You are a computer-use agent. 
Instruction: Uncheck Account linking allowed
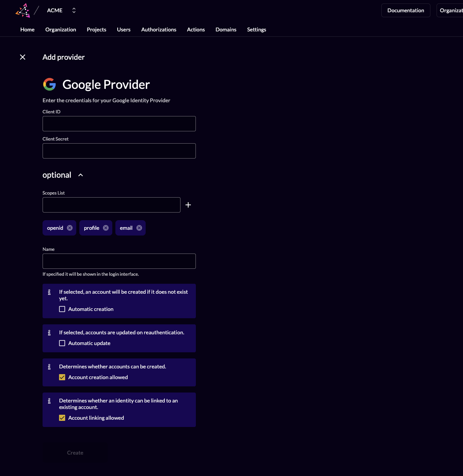click(62, 418)
